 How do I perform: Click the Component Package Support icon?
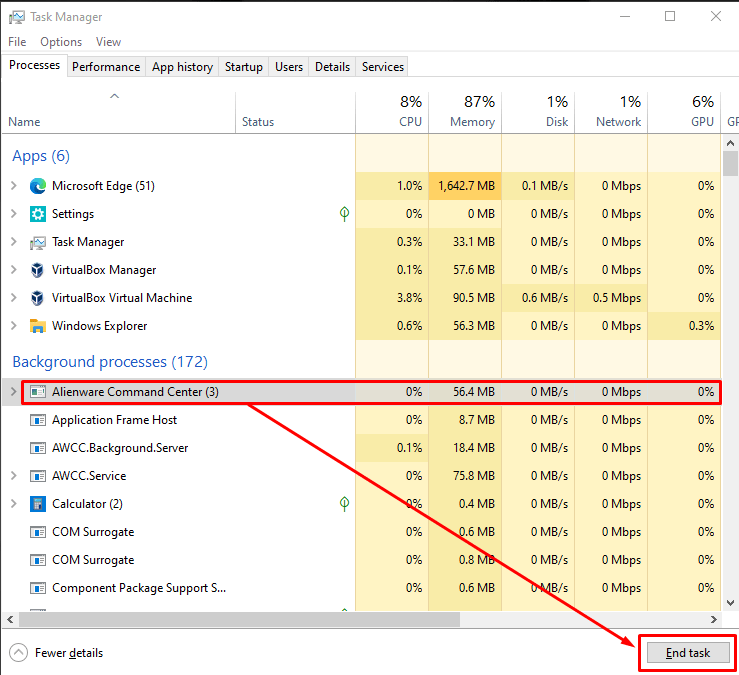(38, 588)
